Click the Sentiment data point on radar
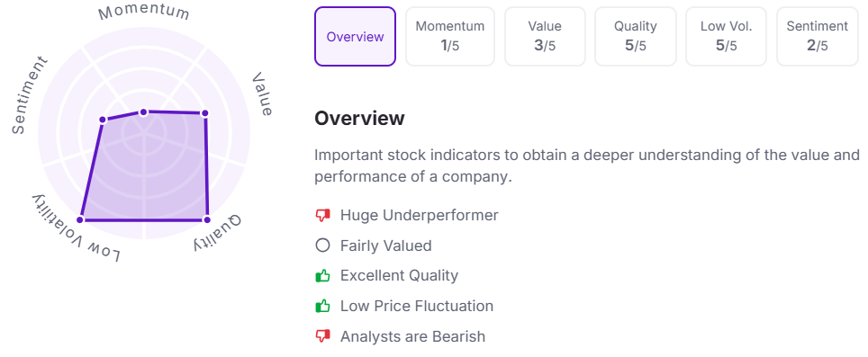868x357 pixels. (103, 120)
